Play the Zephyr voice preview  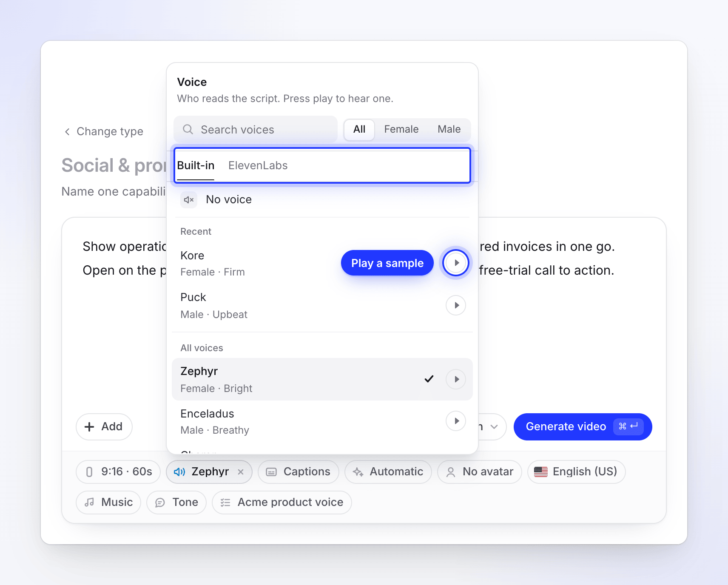[456, 379]
